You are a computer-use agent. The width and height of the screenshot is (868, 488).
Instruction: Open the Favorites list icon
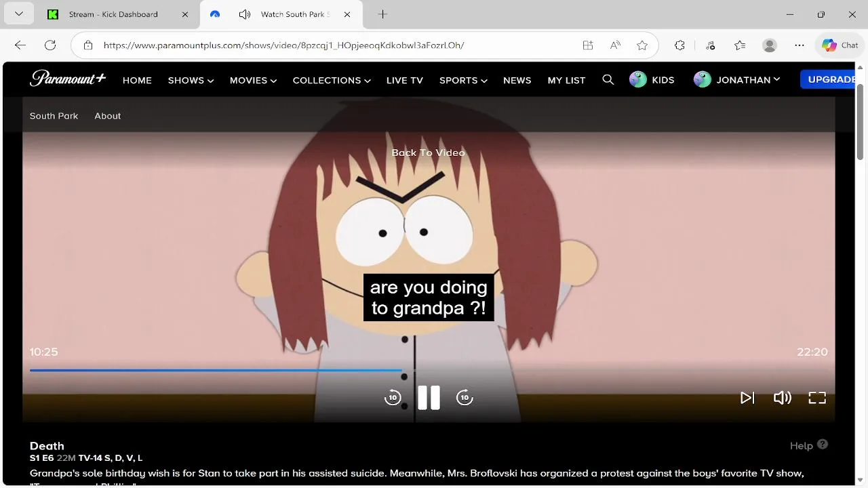pyautogui.click(x=740, y=45)
